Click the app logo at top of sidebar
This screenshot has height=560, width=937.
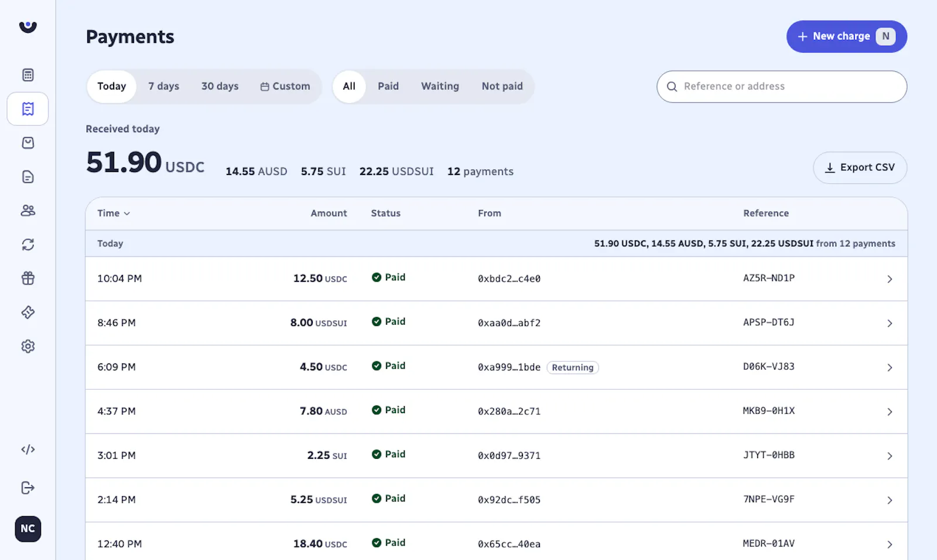click(28, 27)
